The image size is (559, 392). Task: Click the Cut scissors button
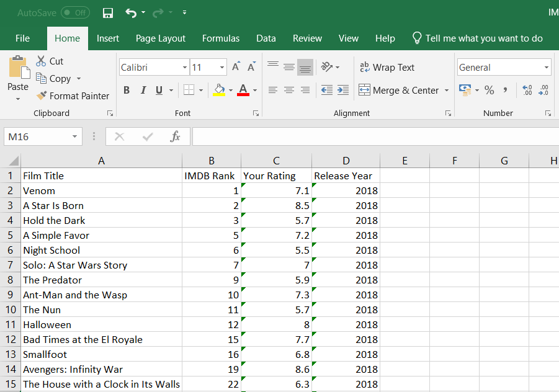(50, 61)
